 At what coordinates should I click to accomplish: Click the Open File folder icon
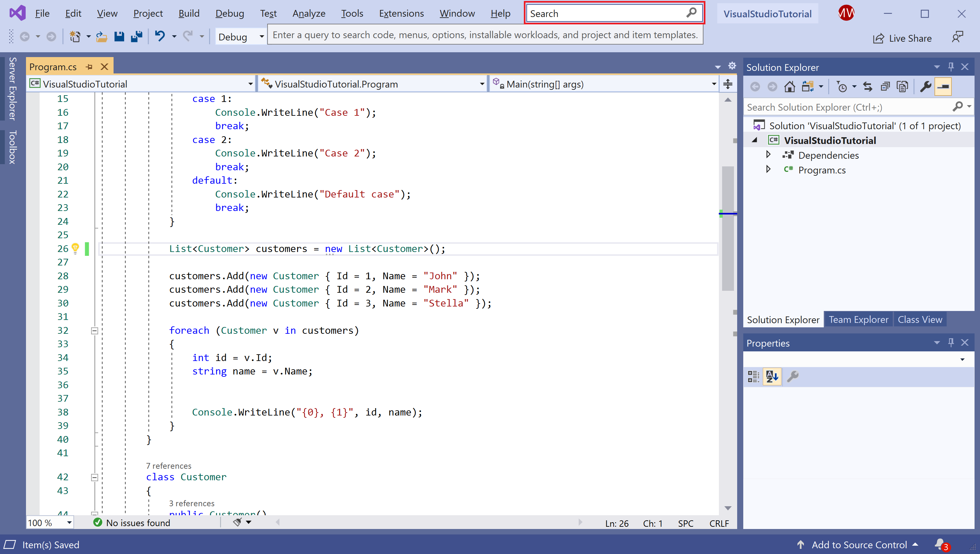coord(101,37)
